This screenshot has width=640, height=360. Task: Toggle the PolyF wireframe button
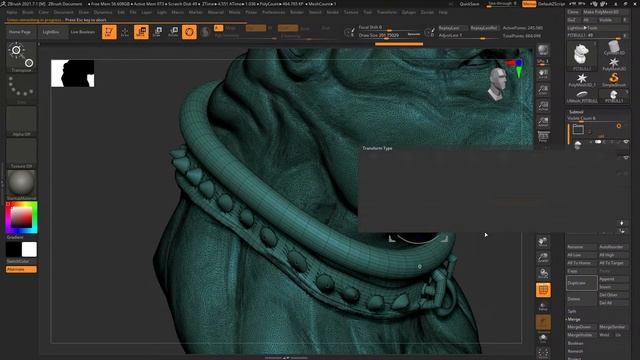click(543, 290)
